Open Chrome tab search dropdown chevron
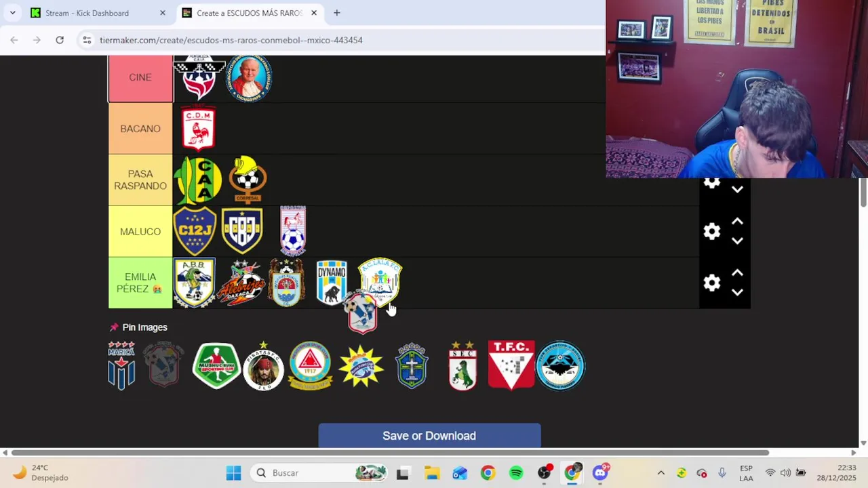868x488 pixels. [x=12, y=13]
